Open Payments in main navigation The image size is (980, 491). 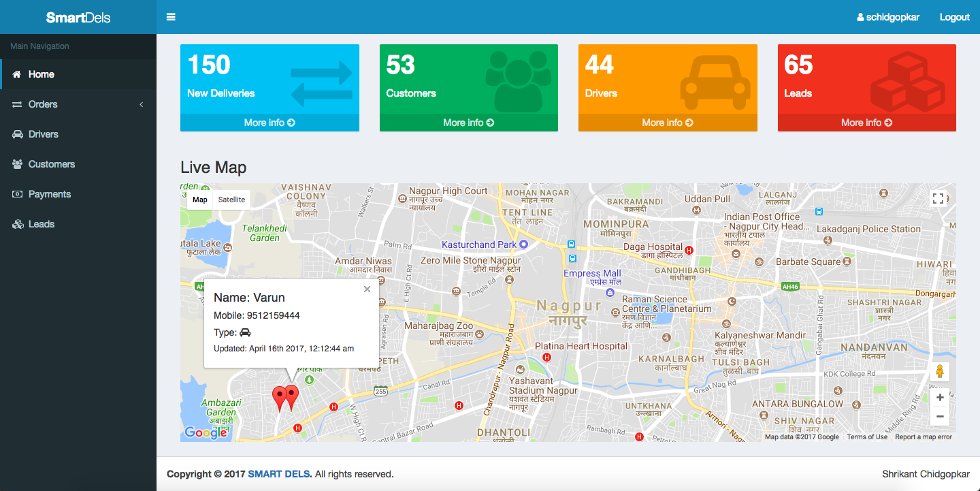[x=78, y=194]
